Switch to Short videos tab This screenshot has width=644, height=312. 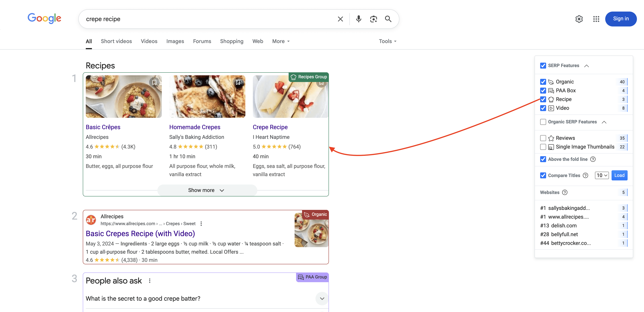116,41
